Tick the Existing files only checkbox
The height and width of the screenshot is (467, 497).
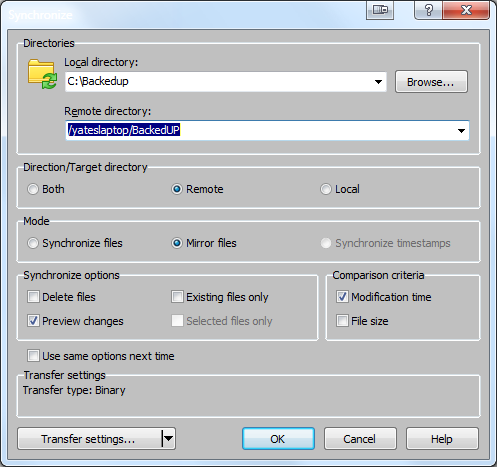(x=177, y=297)
